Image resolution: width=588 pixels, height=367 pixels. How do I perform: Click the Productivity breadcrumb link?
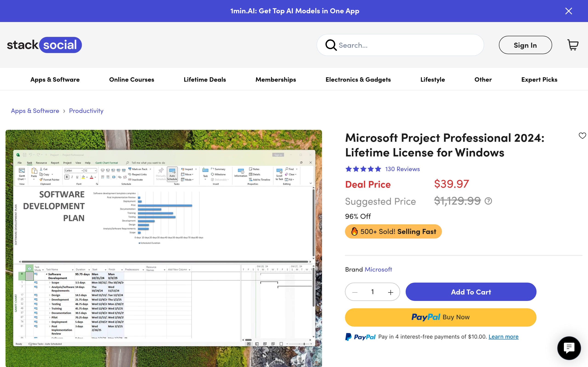pos(86,111)
